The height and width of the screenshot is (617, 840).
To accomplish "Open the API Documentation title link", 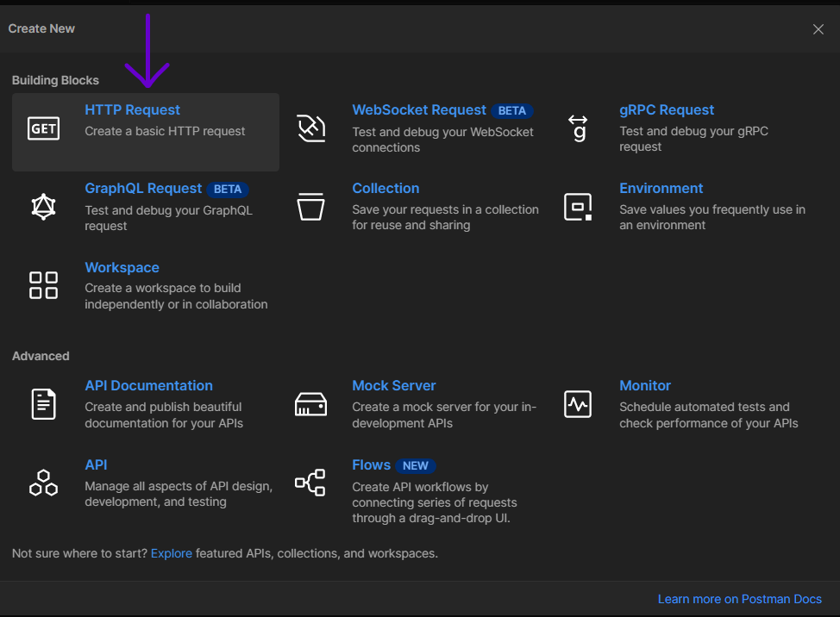I will 148,386.
